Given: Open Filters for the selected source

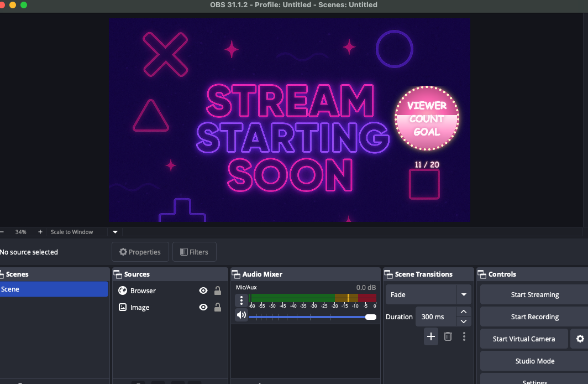Looking at the screenshot, I should 194,252.
